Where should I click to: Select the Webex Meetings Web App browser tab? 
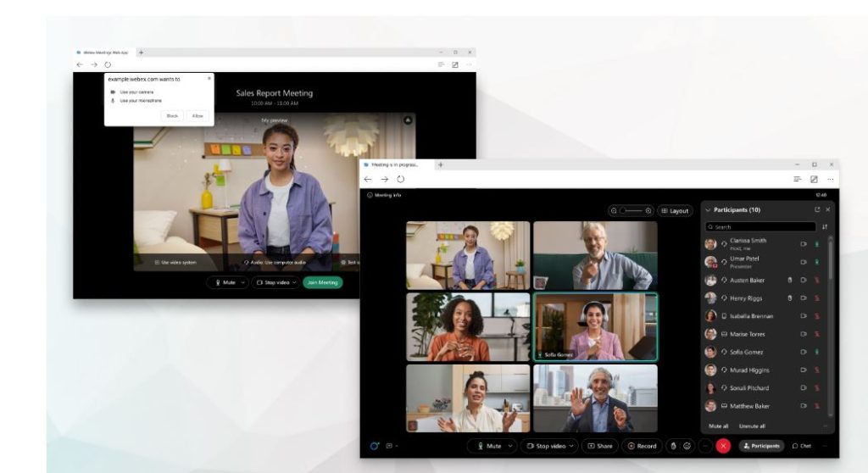[x=103, y=53]
